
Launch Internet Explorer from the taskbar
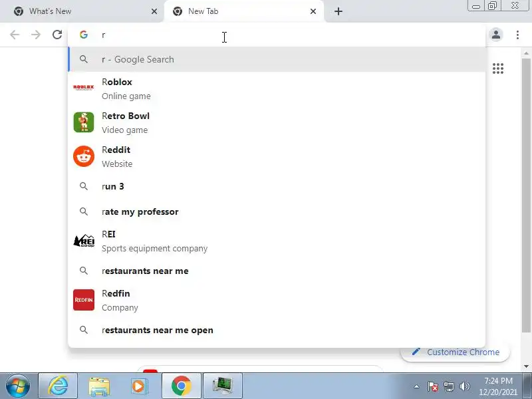[x=58, y=386]
